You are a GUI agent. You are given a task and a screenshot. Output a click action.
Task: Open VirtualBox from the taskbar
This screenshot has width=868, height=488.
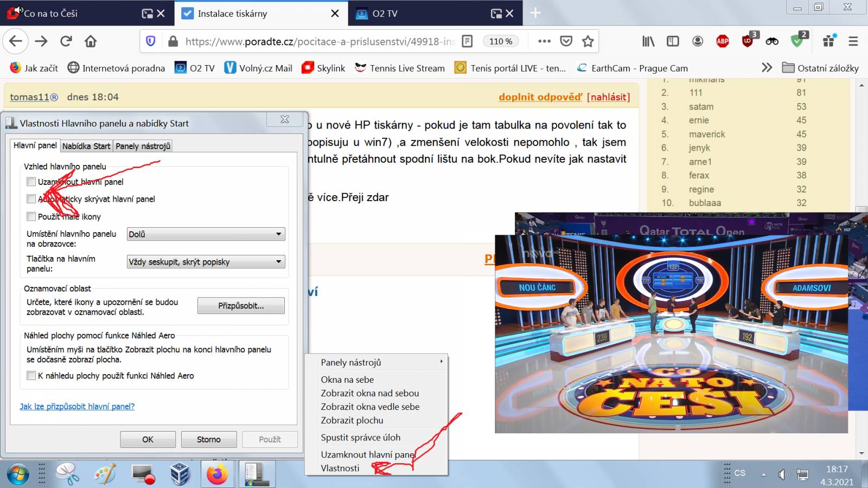tap(180, 474)
